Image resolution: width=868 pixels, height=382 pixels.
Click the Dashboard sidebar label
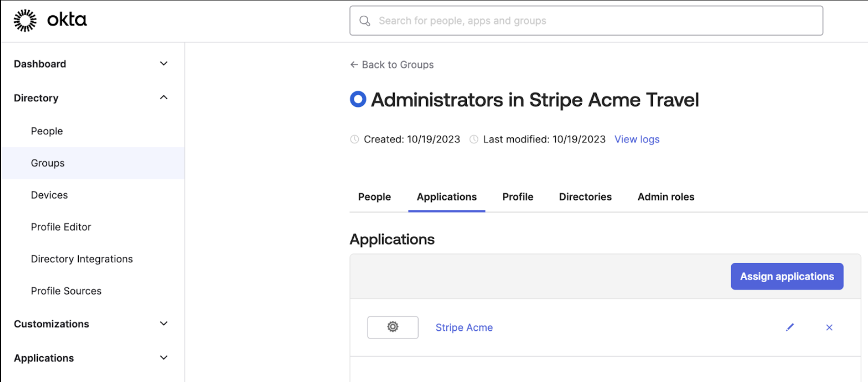click(x=40, y=64)
